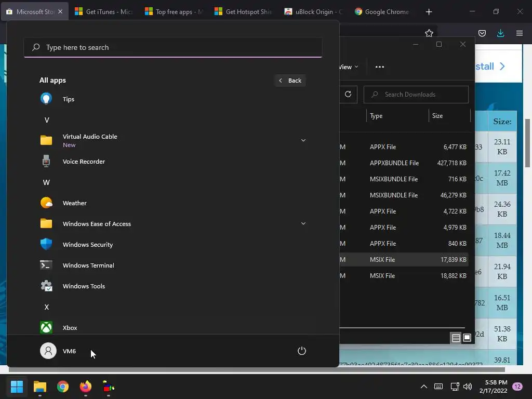The height and width of the screenshot is (399, 532).
Task: Select the MSIXBUNDLE File row of 46,279 KB
Action: [404, 195]
